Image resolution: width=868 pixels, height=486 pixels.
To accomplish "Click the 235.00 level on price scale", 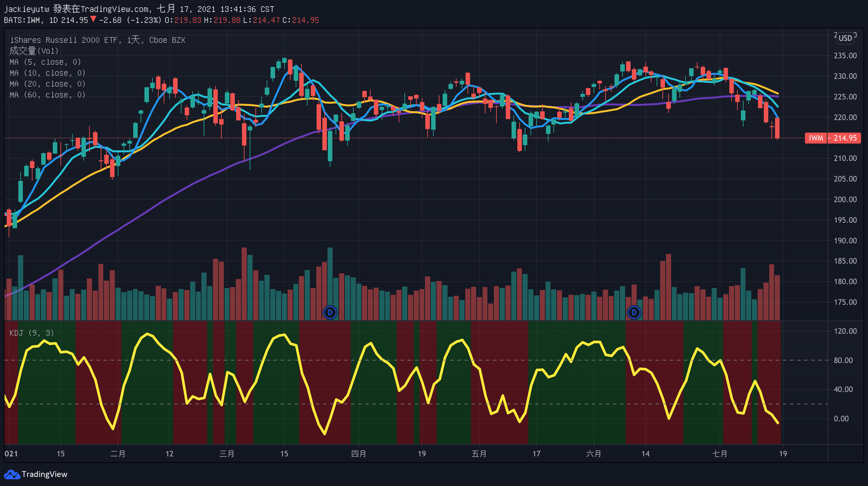I will pyautogui.click(x=845, y=56).
